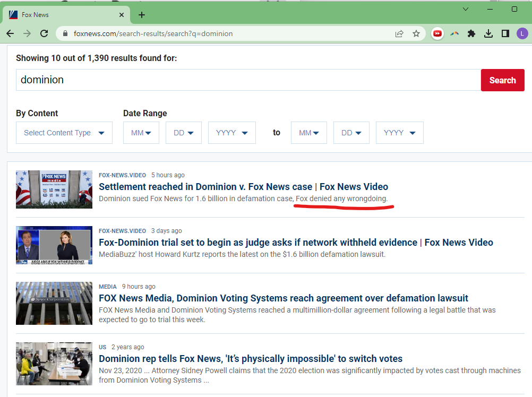The image size is (532, 397).
Task: Open the red video extension icon
Action: point(437,33)
